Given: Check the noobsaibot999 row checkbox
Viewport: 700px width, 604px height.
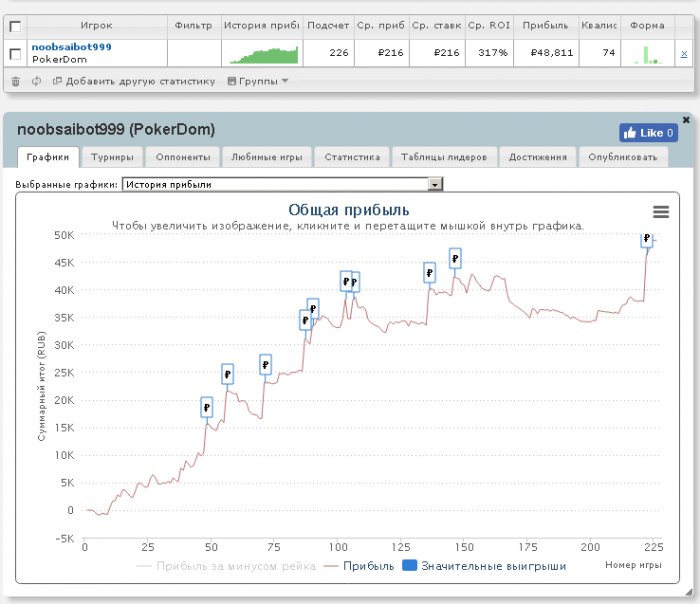Looking at the screenshot, I should [15, 54].
